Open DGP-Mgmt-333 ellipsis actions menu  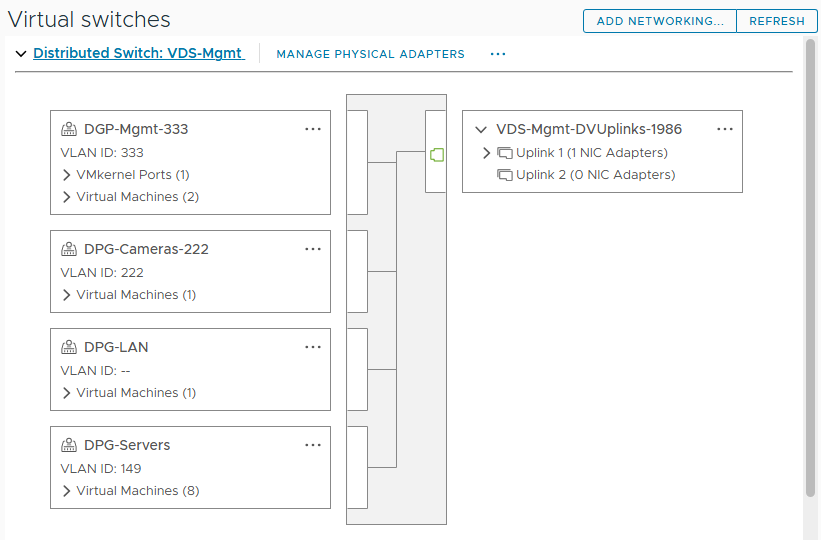[313, 129]
